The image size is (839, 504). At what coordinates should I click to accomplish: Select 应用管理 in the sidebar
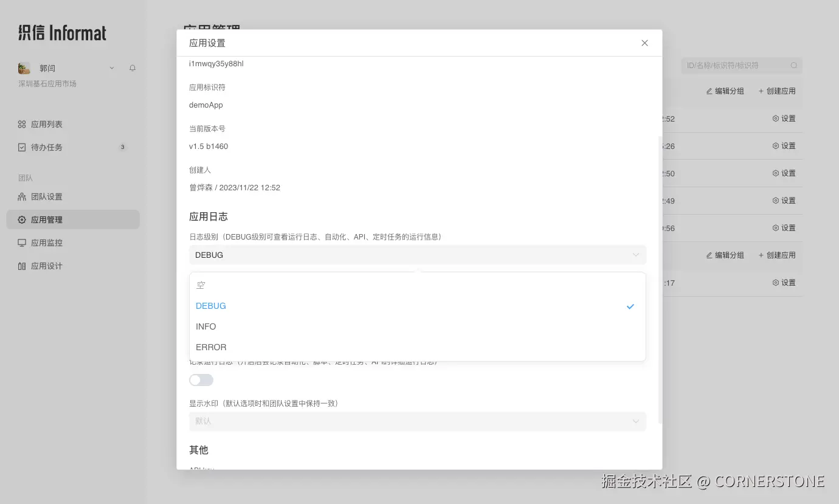pyautogui.click(x=73, y=219)
